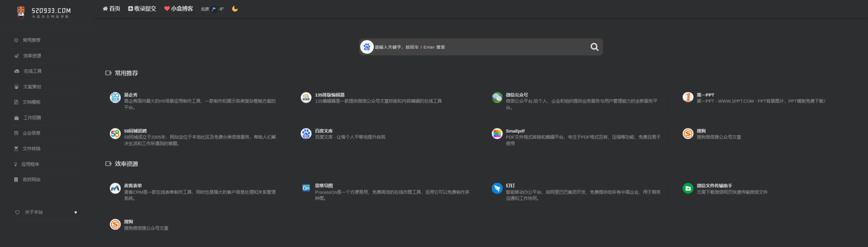Click the 思维导图 ProcessOn icon
868x247 pixels.
click(306, 188)
